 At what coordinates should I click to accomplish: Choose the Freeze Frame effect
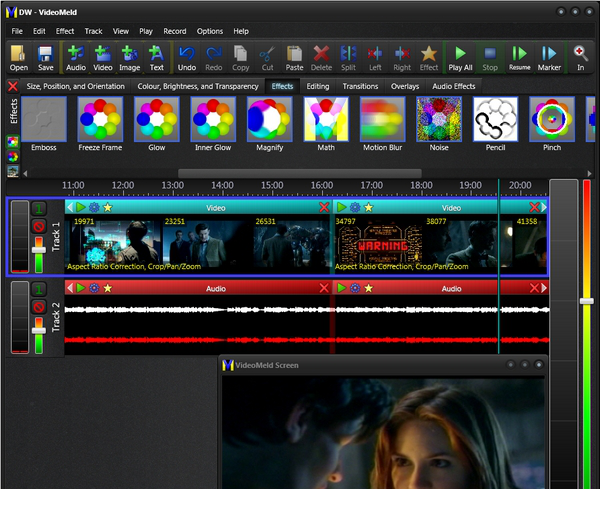point(100,119)
